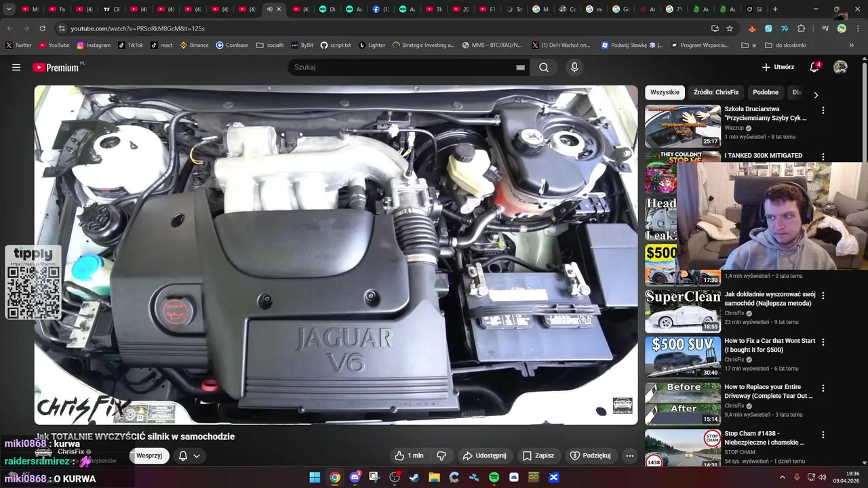The width and height of the screenshot is (868, 488).
Task: Click the ChrisFix Subscribe watermark on video
Action: (x=623, y=405)
